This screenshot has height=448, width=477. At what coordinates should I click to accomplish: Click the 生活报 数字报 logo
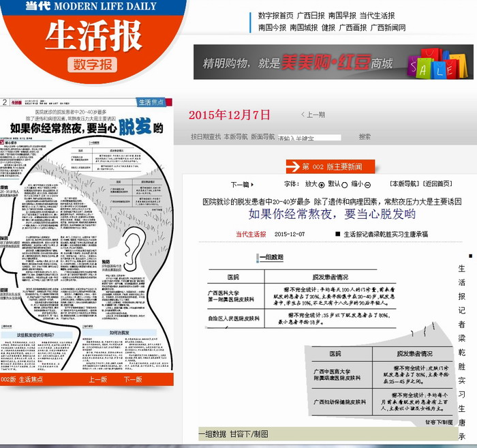93,41
